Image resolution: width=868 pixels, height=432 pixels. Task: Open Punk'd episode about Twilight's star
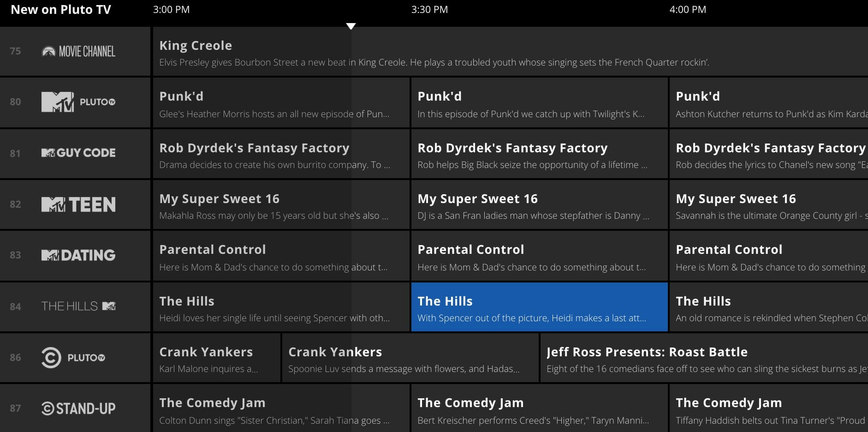point(540,102)
